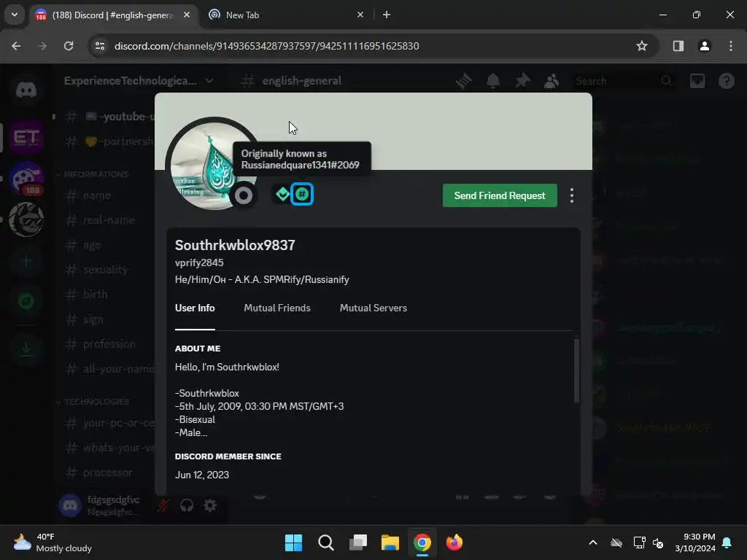The image size is (747, 560).
Task: Go back in browser history
Action: coord(16,46)
